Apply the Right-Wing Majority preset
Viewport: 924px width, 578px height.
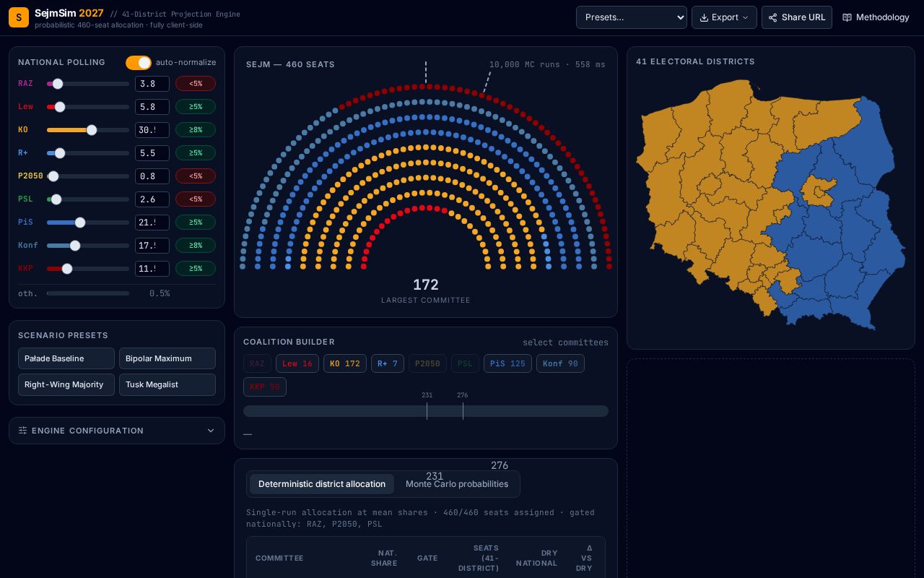(66, 384)
